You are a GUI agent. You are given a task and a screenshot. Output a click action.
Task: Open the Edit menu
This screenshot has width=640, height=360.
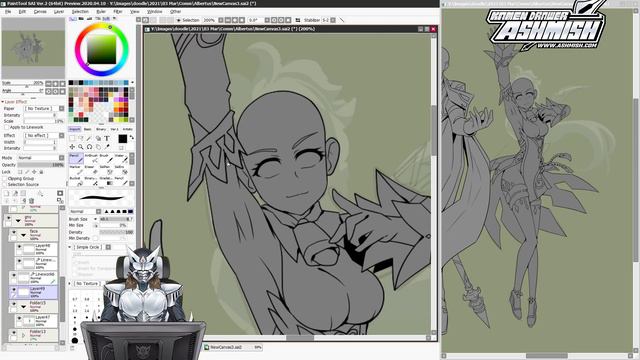click(x=22, y=11)
